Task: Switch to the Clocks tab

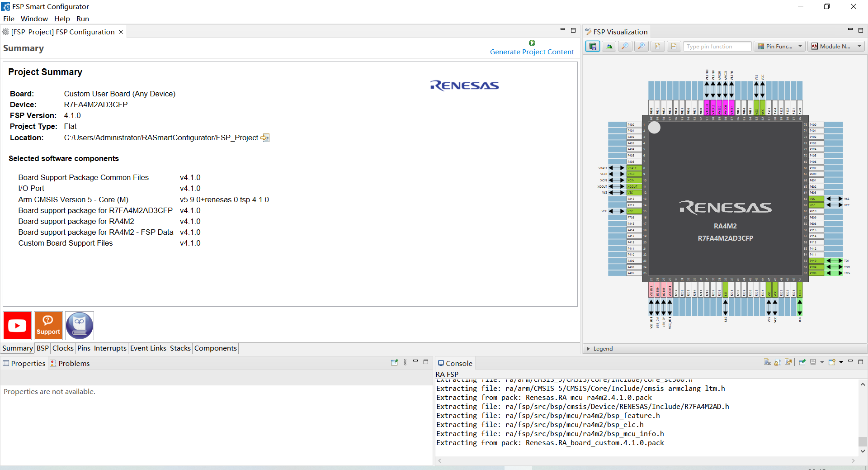Action: pos(63,348)
